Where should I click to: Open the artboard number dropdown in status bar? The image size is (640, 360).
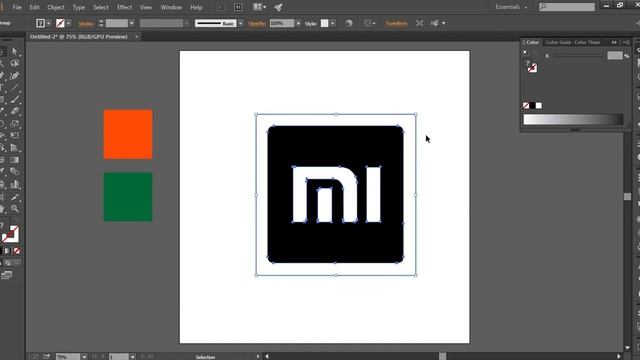[x=132, y=357]
